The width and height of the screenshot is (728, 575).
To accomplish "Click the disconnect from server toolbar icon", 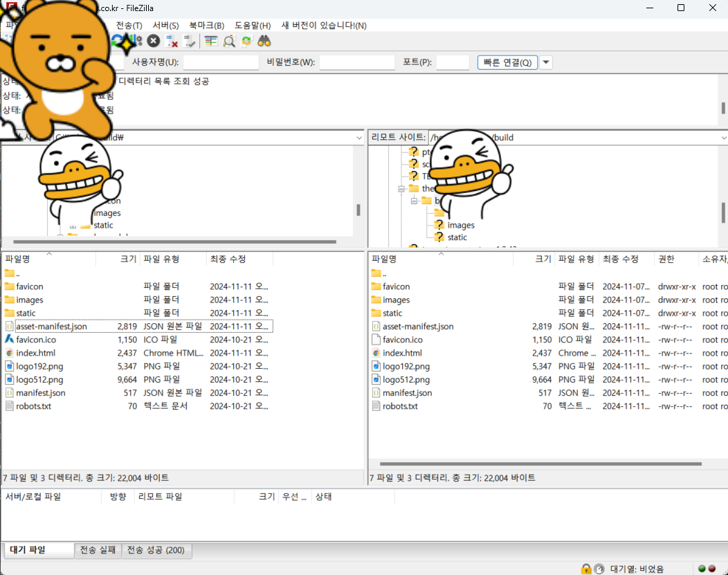I will click(x=172, y=42).
